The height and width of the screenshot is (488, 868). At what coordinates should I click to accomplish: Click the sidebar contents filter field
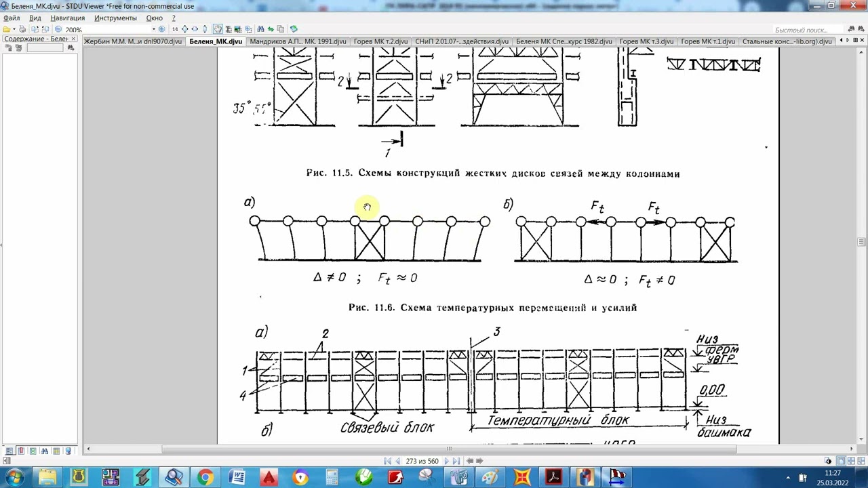45,48
